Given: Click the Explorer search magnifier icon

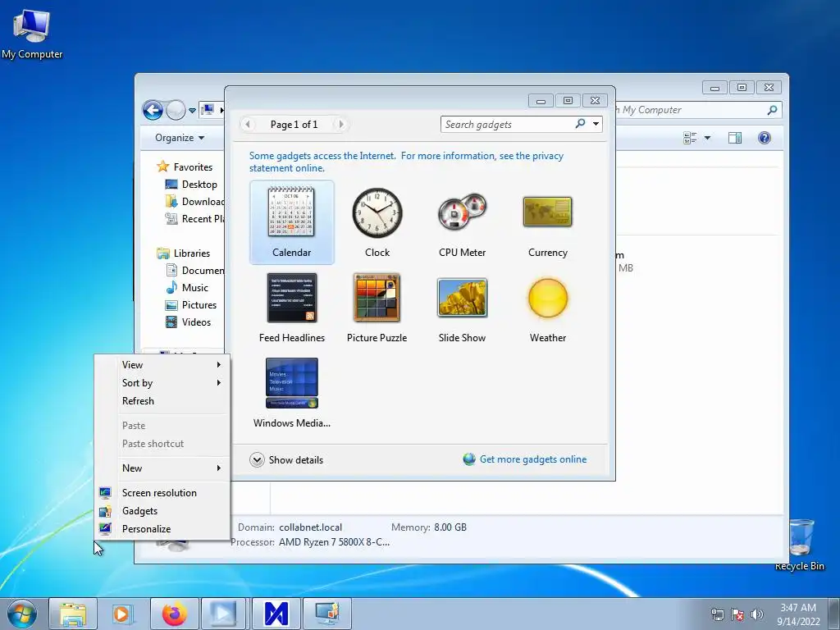Looking at the screenshot, I should tap(772, 110).
